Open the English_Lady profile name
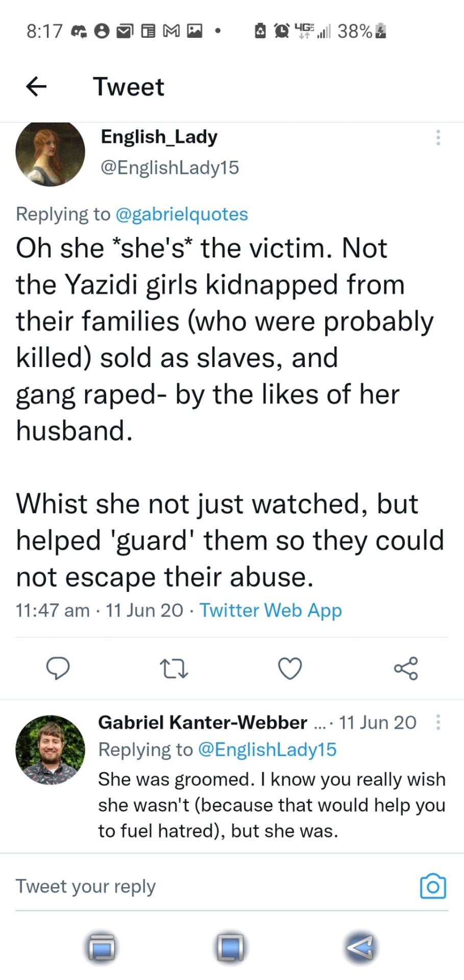Image resolution: width=464 pixels, height=980 pixels. [159, 136]
